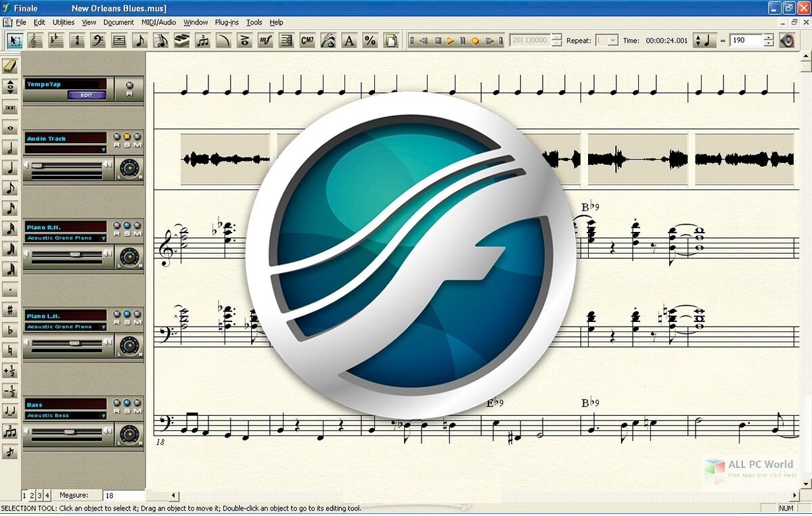The height and width of the screenshot is (516, 812).
Task: Choose the natural accidental in palette
Action: [10, 350]
